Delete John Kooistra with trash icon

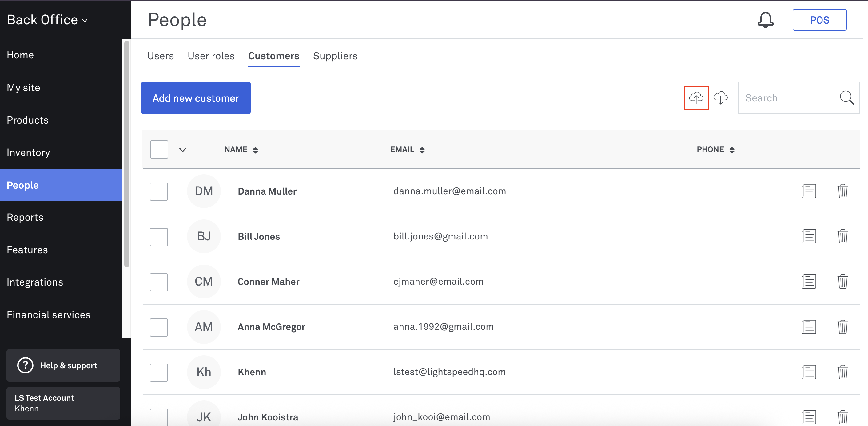tap(842, 417)
